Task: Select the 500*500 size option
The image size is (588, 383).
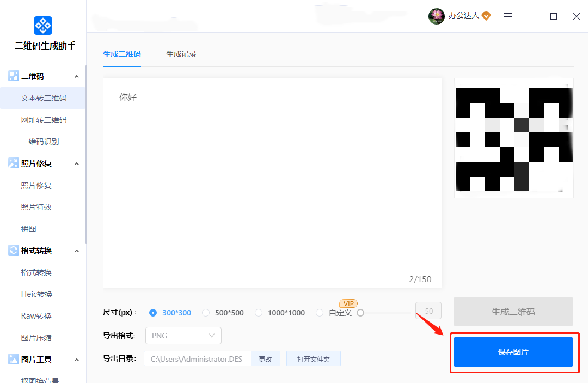Action: pyautogui.click(x=206, y=313)
